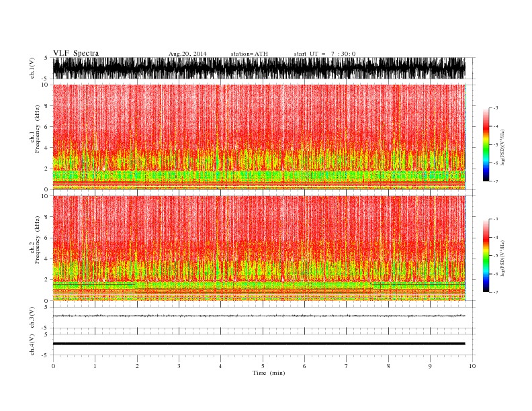
Task: Select the "start UT = 7 :30: 0" text
Action: (x=324, y=54)
